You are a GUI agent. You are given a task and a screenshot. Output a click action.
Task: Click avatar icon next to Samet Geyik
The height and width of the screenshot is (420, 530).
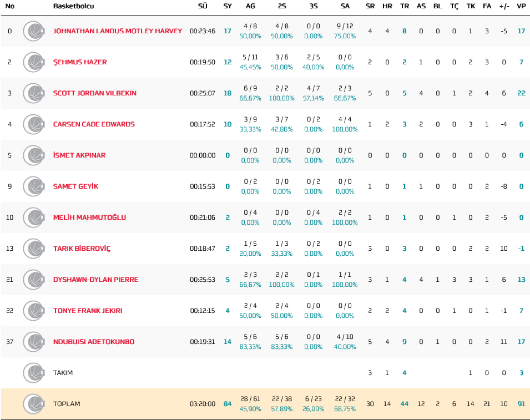click(34, 186)
